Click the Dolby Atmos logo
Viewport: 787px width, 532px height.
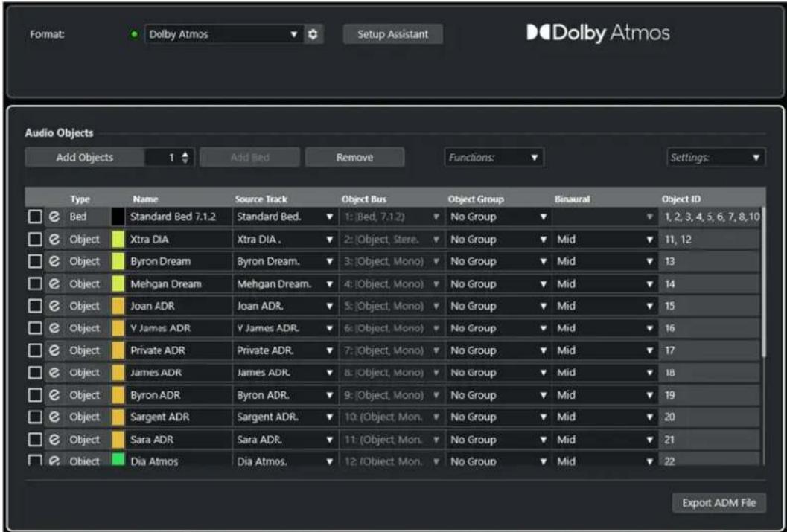[598, 33]
